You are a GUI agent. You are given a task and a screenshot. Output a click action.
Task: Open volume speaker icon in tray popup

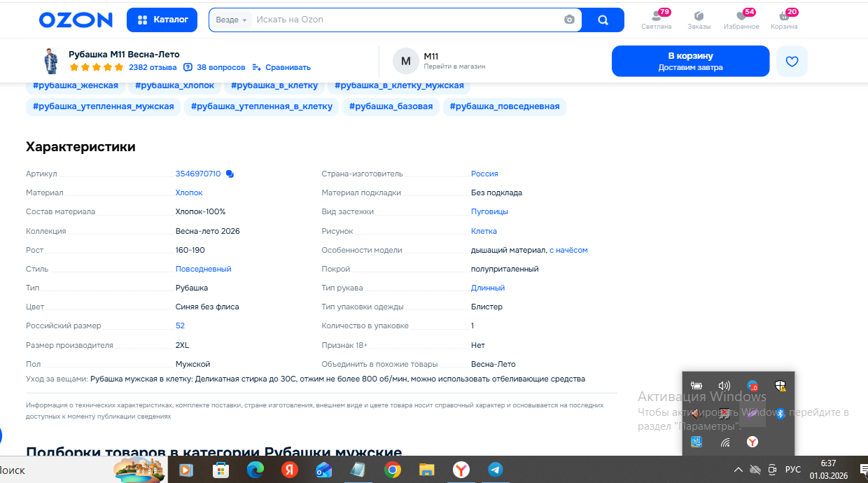pos(724,386)
